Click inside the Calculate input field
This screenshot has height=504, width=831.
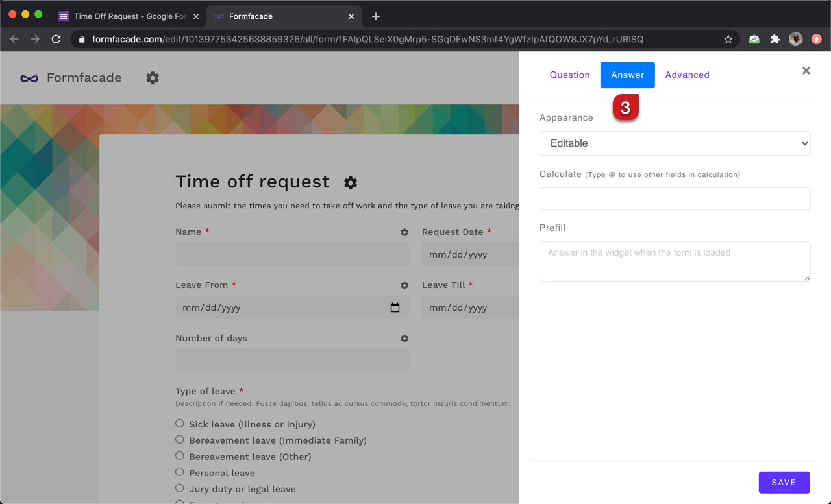click(x=675, y=198)
